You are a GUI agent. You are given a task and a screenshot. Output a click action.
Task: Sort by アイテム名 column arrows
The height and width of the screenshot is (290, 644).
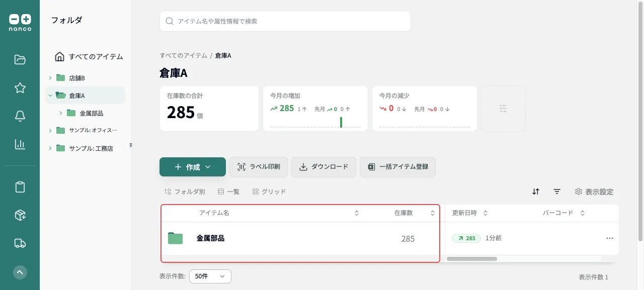pos(357,213)
